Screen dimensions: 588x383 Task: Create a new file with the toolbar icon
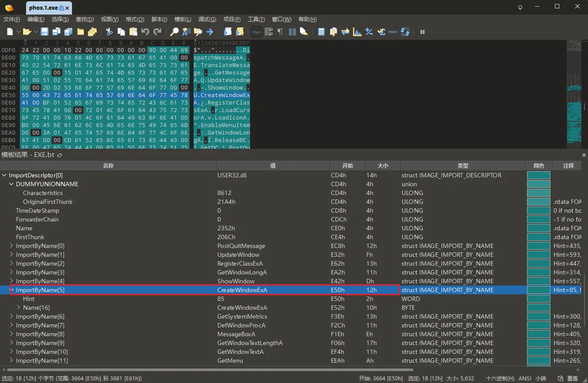tap(10, 32)
